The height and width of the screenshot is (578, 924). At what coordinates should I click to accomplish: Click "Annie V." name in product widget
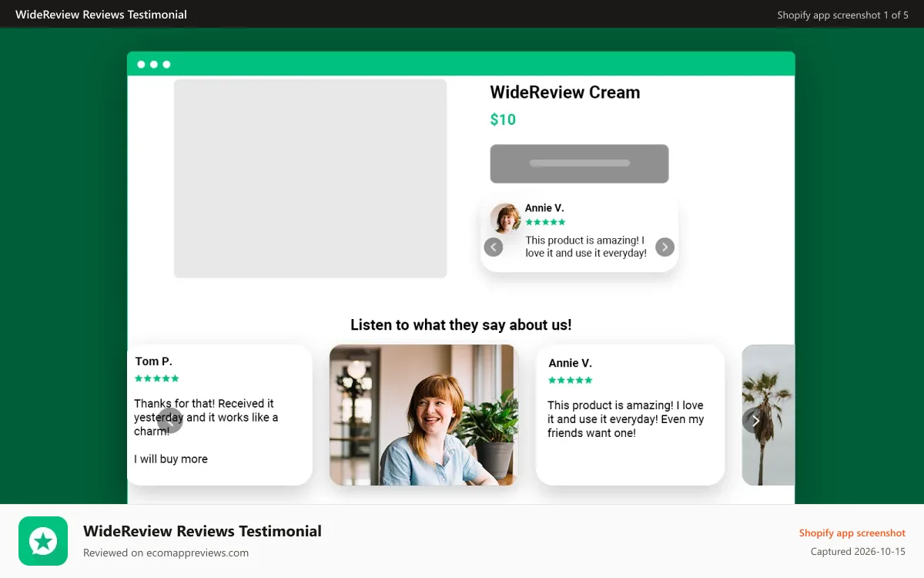544,208
